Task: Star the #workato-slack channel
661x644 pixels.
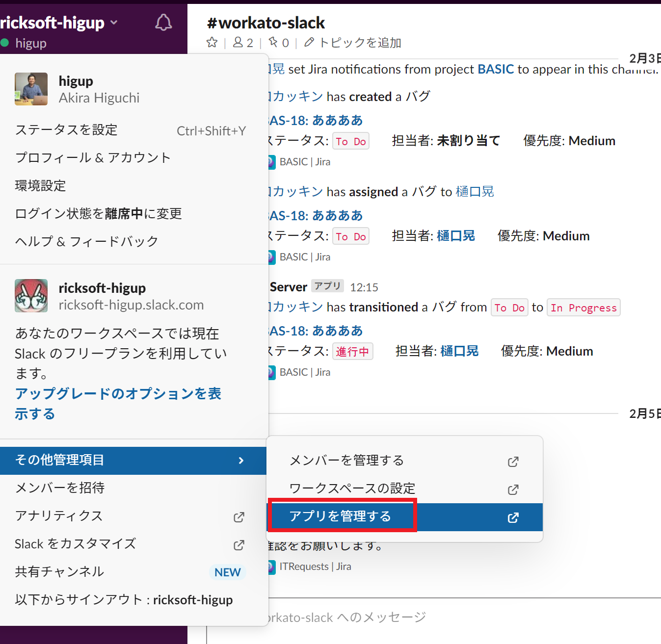Action: [212, 43]
